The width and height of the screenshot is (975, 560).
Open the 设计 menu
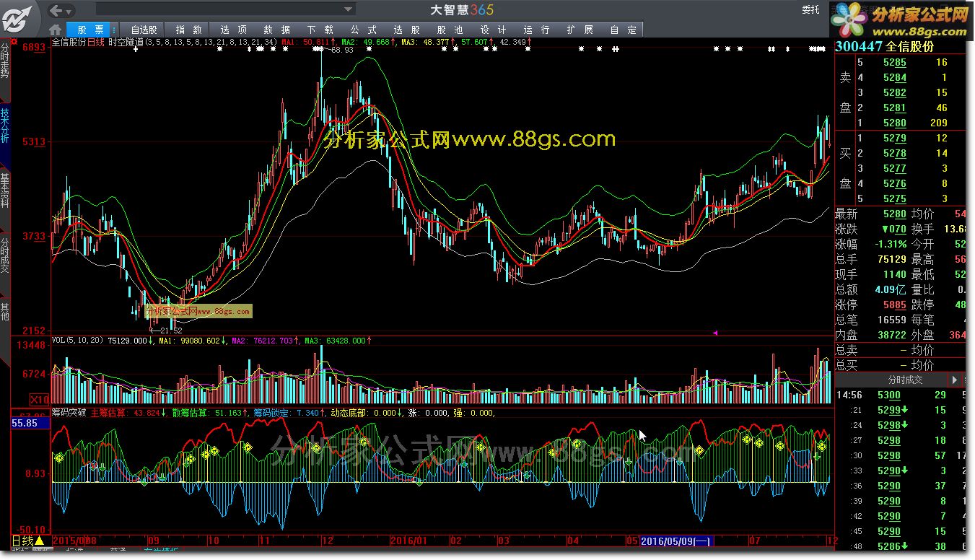[493, 30]
